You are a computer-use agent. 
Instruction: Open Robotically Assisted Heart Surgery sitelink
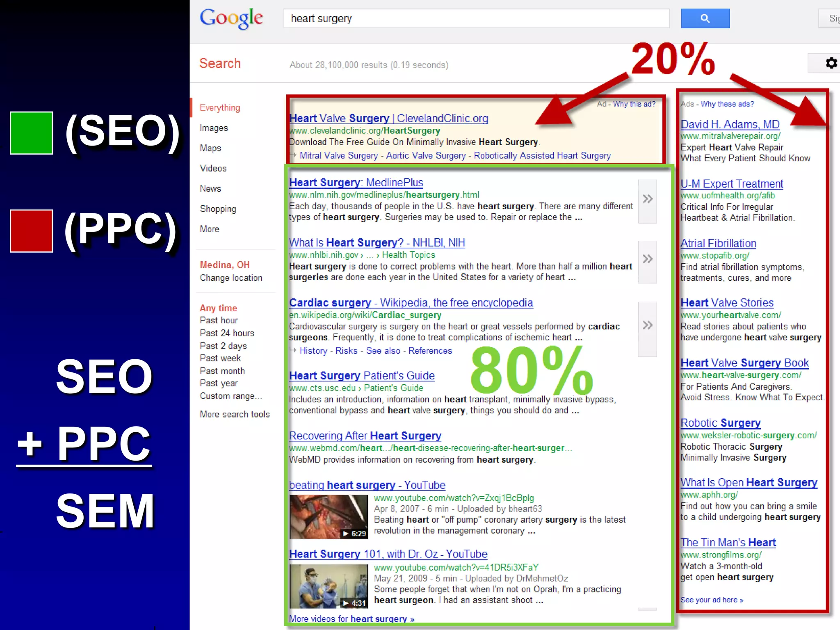click(x=542, y=155)
